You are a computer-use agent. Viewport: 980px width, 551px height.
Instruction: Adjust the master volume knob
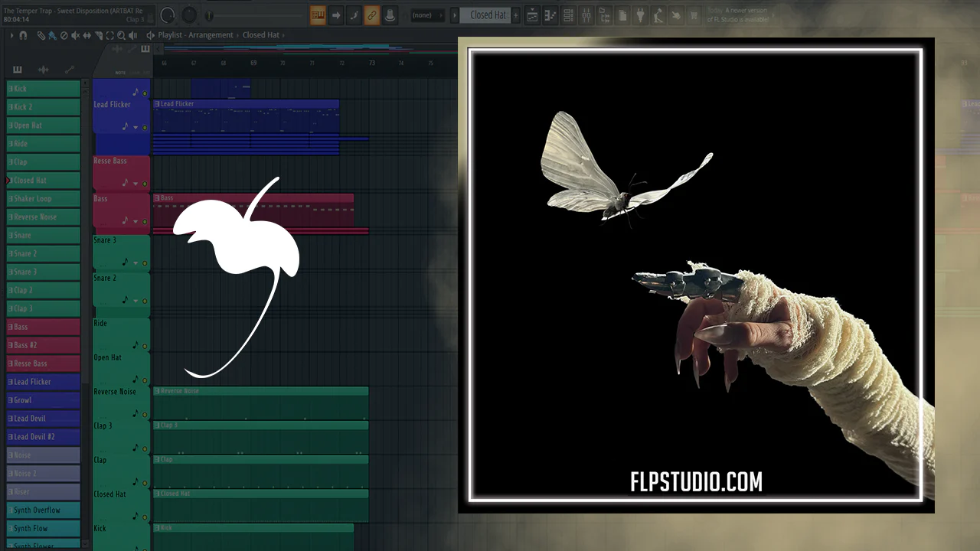[x=168, y=15]
